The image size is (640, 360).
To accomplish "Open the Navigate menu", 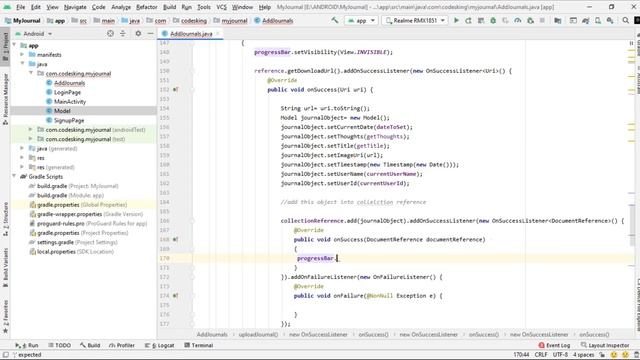I will pyautogui.click(x=75, y=7).
